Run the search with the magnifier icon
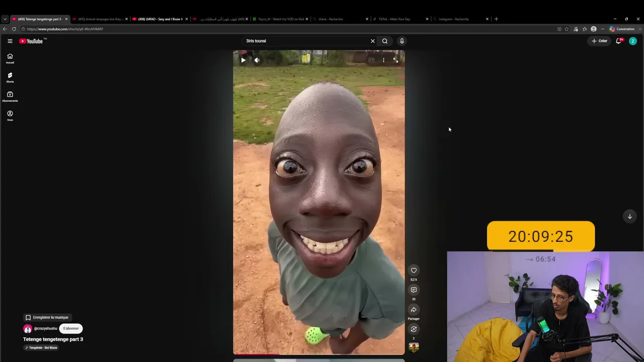 tap(385, 41)
